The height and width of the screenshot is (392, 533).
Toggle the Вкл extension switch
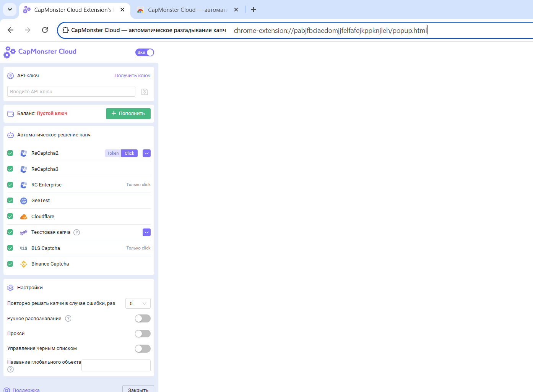pyautogui.click(x=145, y=52)
